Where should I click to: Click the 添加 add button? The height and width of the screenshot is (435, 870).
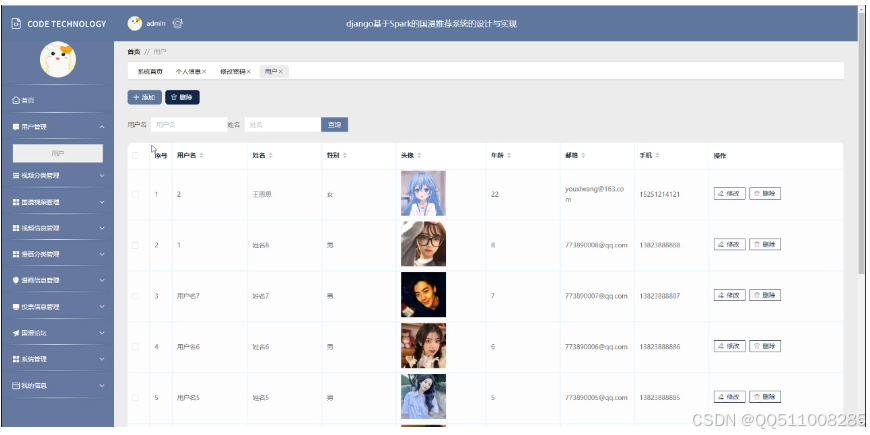145,98
